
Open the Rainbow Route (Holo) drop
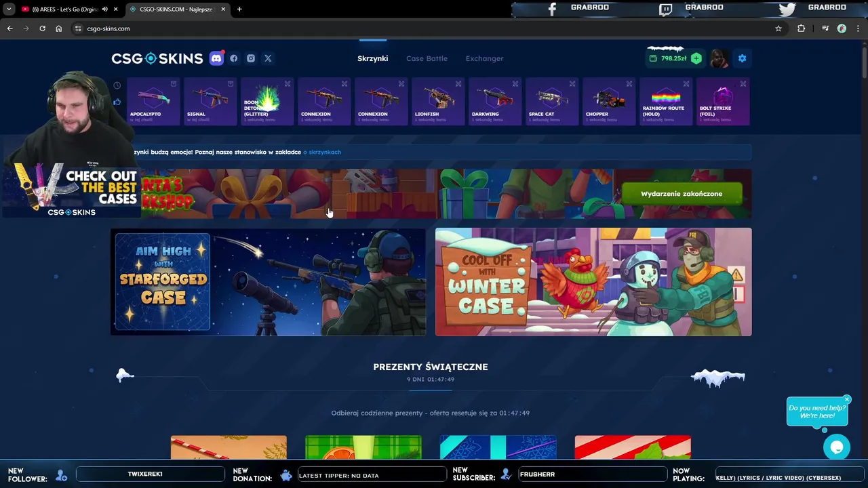[x=666, y=102]
